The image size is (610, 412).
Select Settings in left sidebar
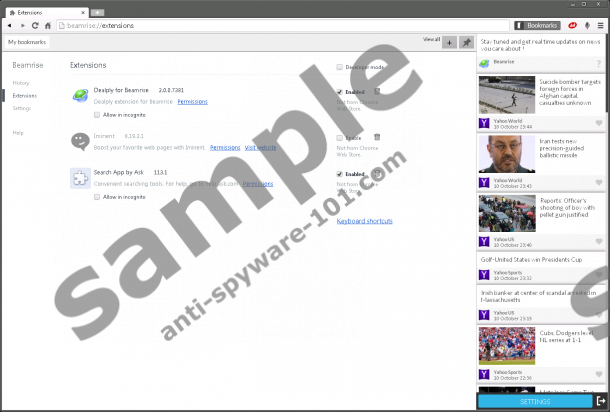click(22, 108)
